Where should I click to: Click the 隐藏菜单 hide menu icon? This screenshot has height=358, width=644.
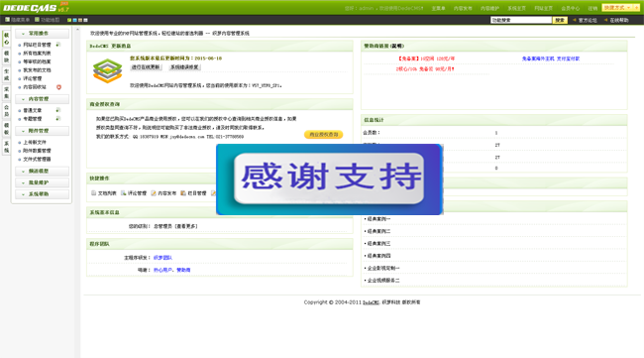click(7, 20)
